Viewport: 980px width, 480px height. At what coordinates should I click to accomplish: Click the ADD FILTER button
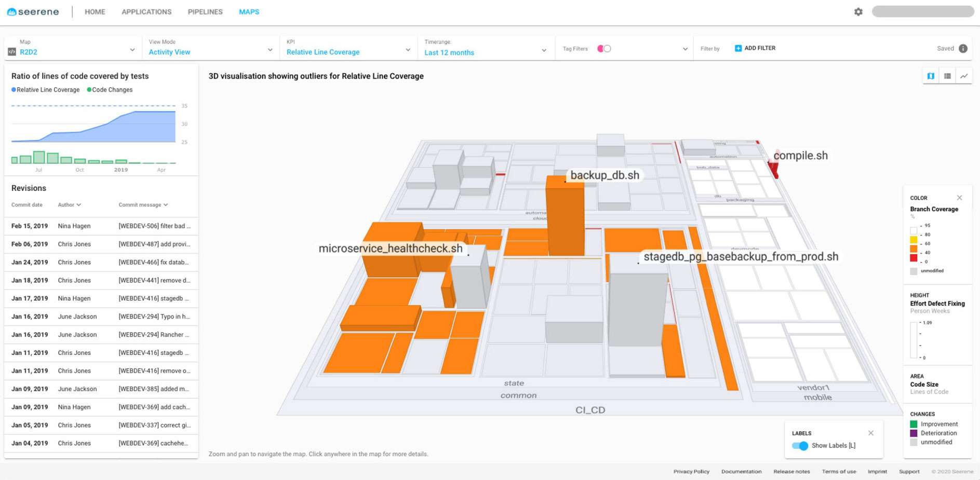pyautogui.click(x=755, y=48)
